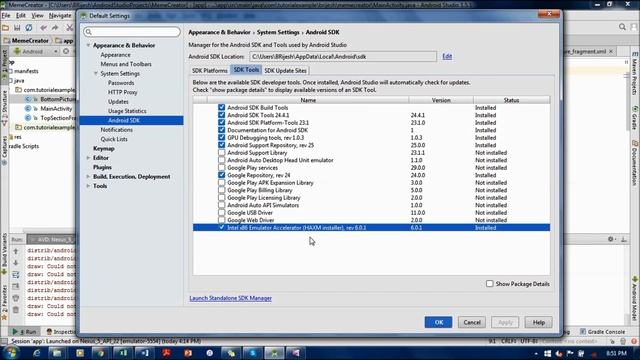Screen dimensions: 640x360
Task: Select Plugins in settings tree
Action: click(102, 167)
